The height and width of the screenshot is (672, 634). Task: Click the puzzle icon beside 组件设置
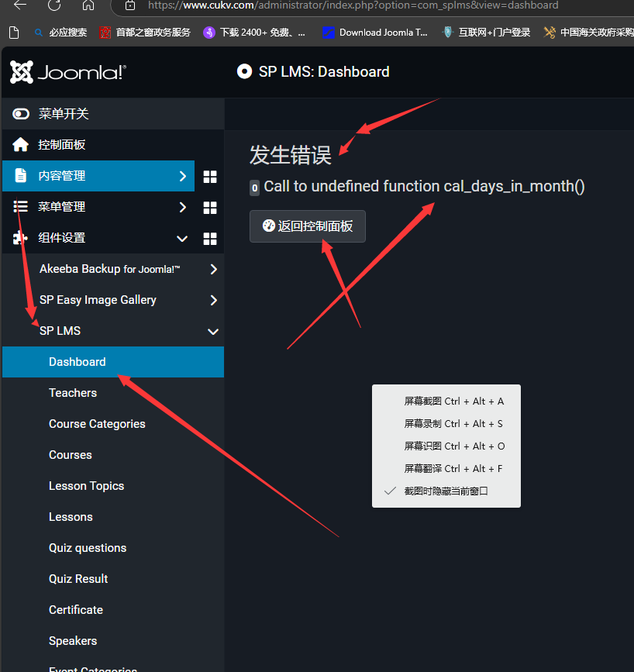[x=21, y=238]
